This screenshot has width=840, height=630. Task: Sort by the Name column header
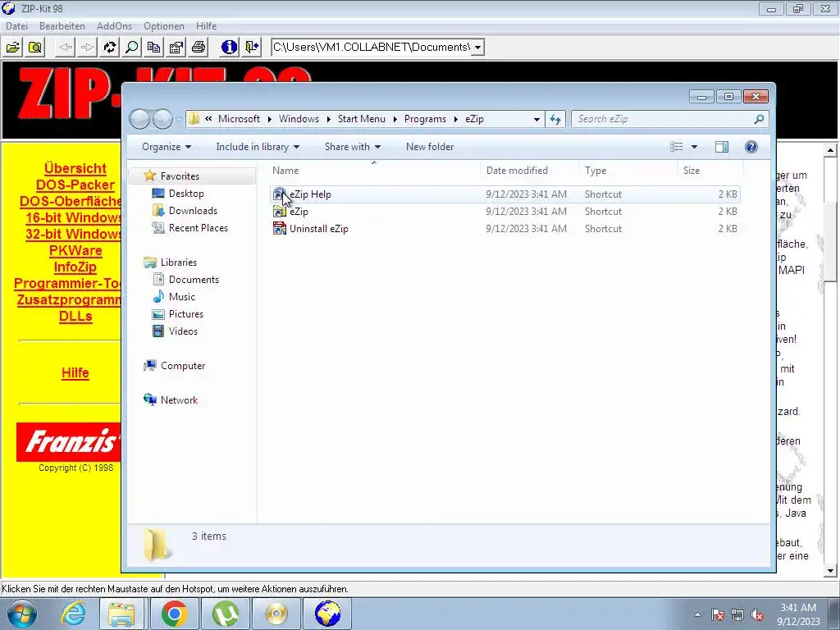(285, 171)
